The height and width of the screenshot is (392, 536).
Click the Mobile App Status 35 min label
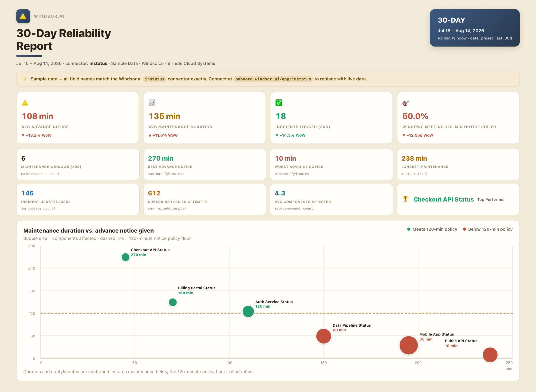tap(436, 337)
